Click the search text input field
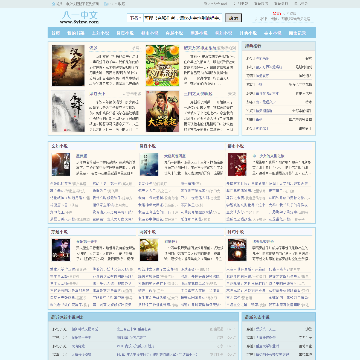The height and width of the screenshot is (360, 360). [x=182, y=18]
